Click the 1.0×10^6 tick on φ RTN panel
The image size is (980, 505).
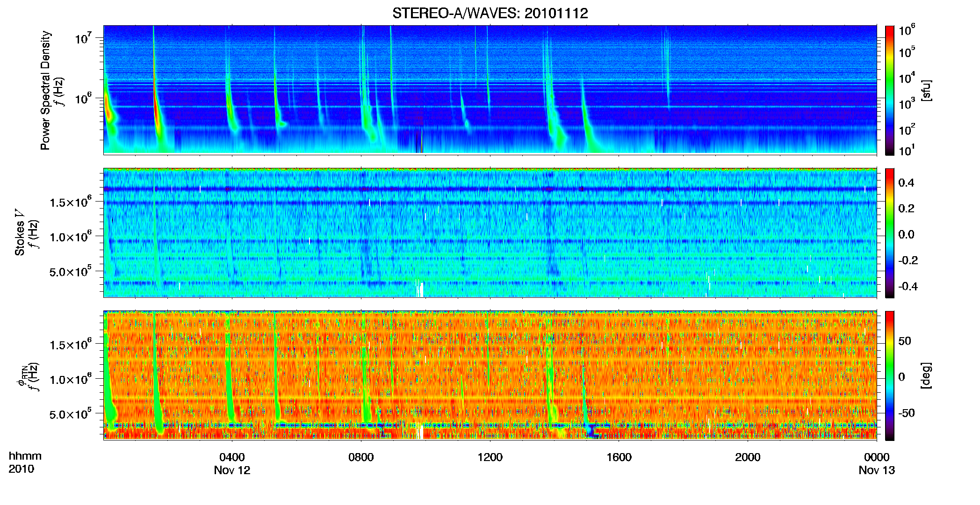[x=71, y=379]
